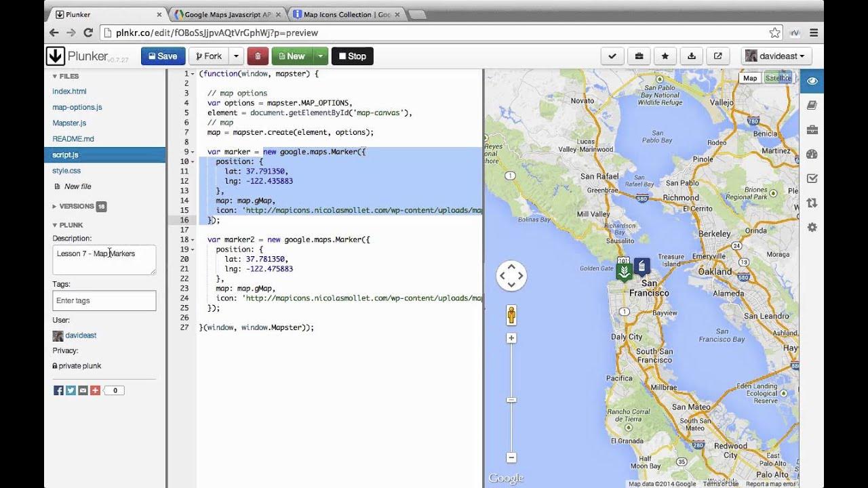The image size is (868, 488).
Task: Click the Terms of Use map link
Action: click(720, 484)
